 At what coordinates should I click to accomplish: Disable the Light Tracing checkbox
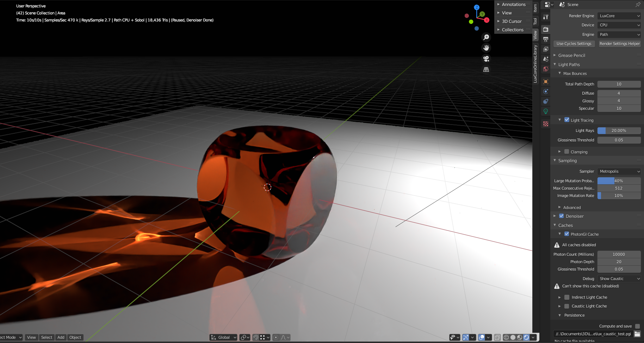click(567, 120)
